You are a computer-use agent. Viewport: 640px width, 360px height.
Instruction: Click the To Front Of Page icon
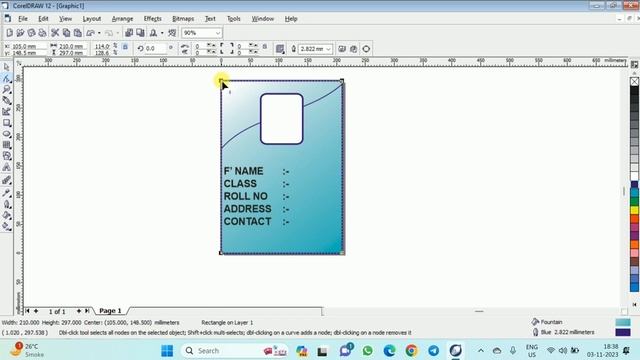pyautogui.click(x=342, y=49)
